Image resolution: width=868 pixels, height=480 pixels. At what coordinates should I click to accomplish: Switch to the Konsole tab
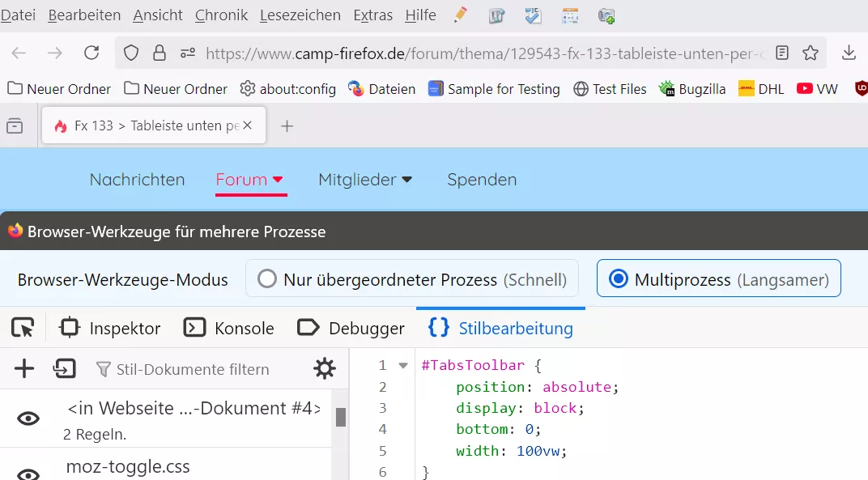228,328
